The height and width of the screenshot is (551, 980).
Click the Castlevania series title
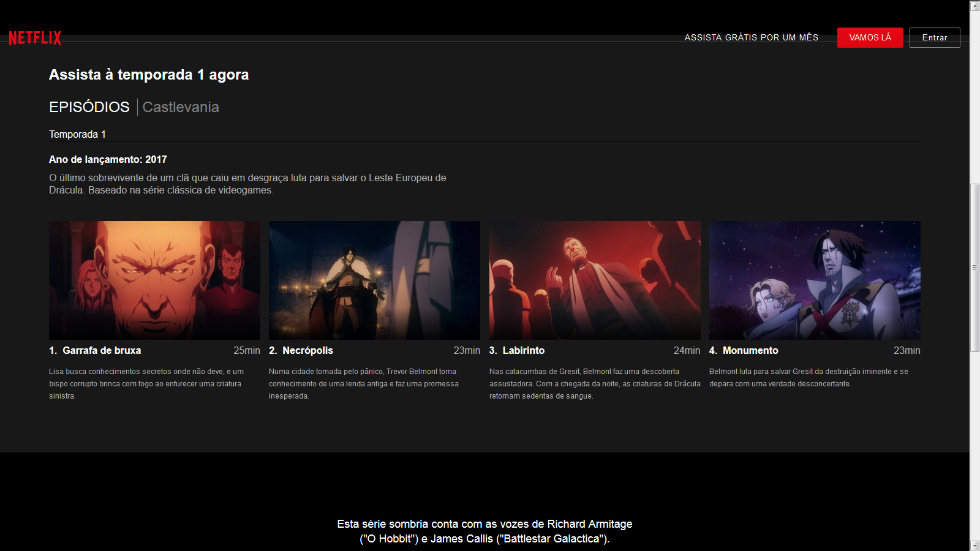pos(181,107)
